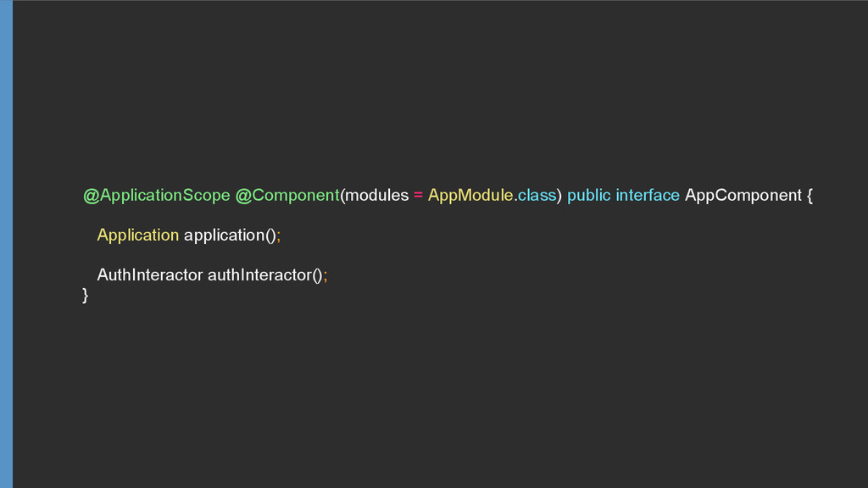Select the "interface" keyword

648,196
